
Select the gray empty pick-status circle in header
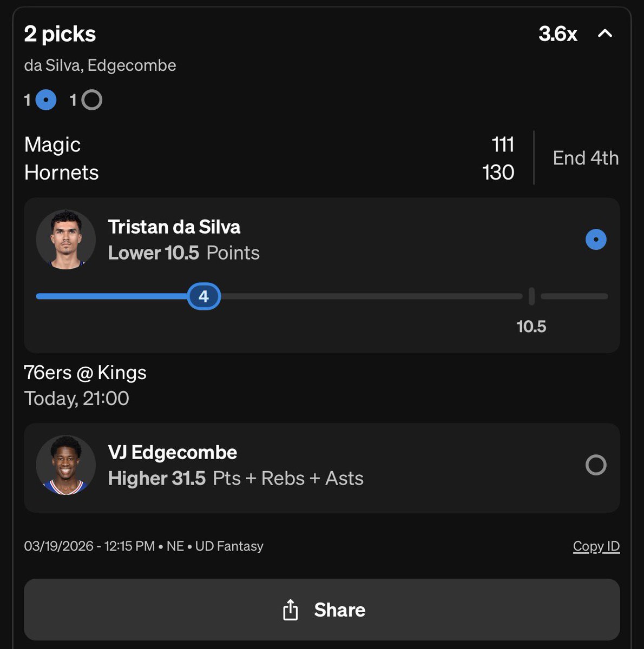[x=92, y=100]
